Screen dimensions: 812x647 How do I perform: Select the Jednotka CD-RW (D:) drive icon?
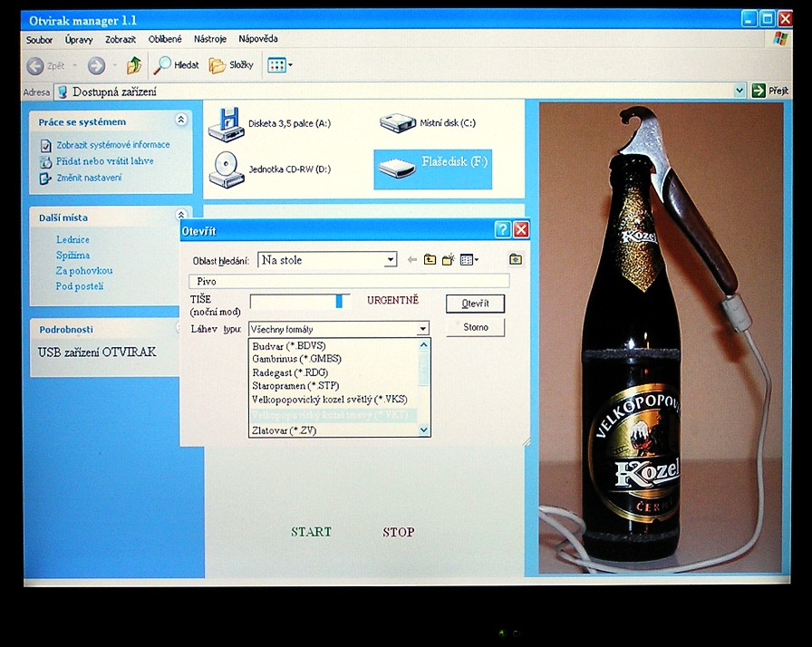click(x=226, y=169)
